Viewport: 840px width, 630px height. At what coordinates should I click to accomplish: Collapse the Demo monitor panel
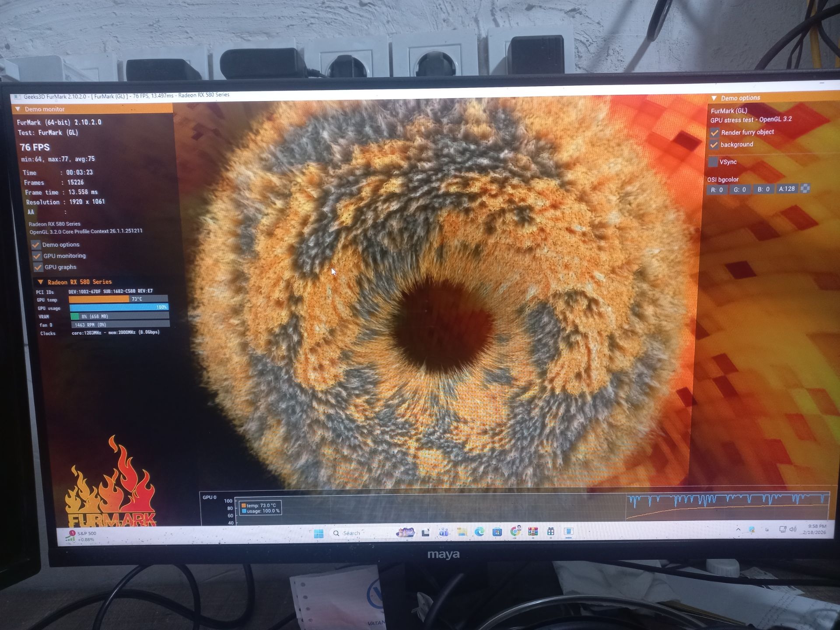pos(18,109)
